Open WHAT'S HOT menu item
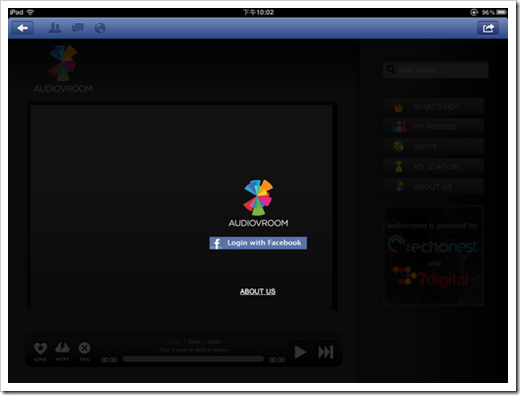Screen dimensions: 520x395 (433, 107)
